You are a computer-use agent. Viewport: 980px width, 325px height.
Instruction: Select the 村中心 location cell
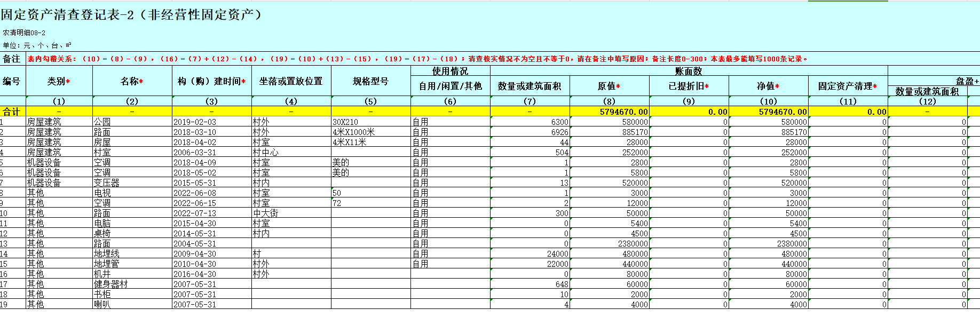click(291, 152)
